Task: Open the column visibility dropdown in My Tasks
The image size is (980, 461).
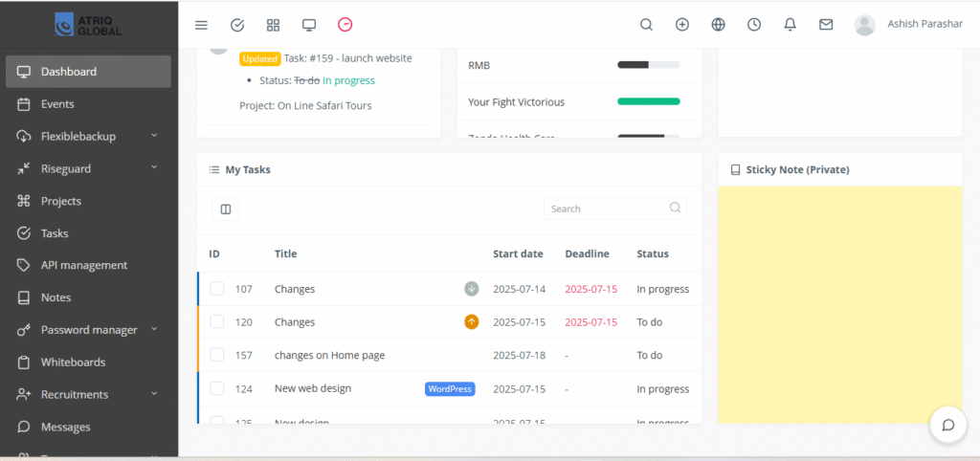Action: tap(226, 209)
